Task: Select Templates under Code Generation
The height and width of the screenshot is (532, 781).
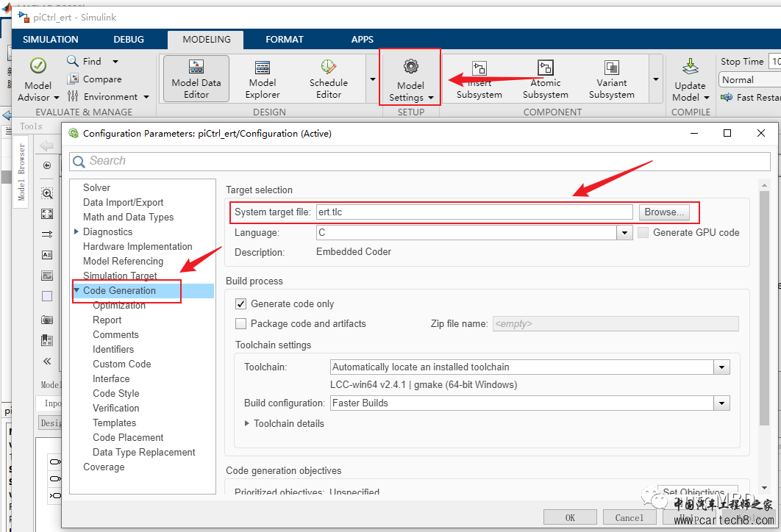Action: pyautogui.click(x=114, y=423)
